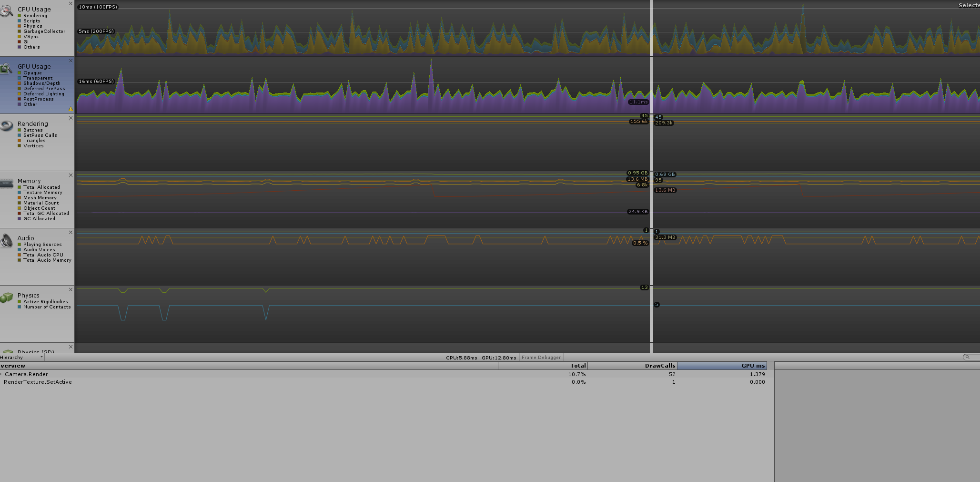This screenshot has width=980, height=482.
Task: Close the Physics profiler module
Action: click(71, 290)
